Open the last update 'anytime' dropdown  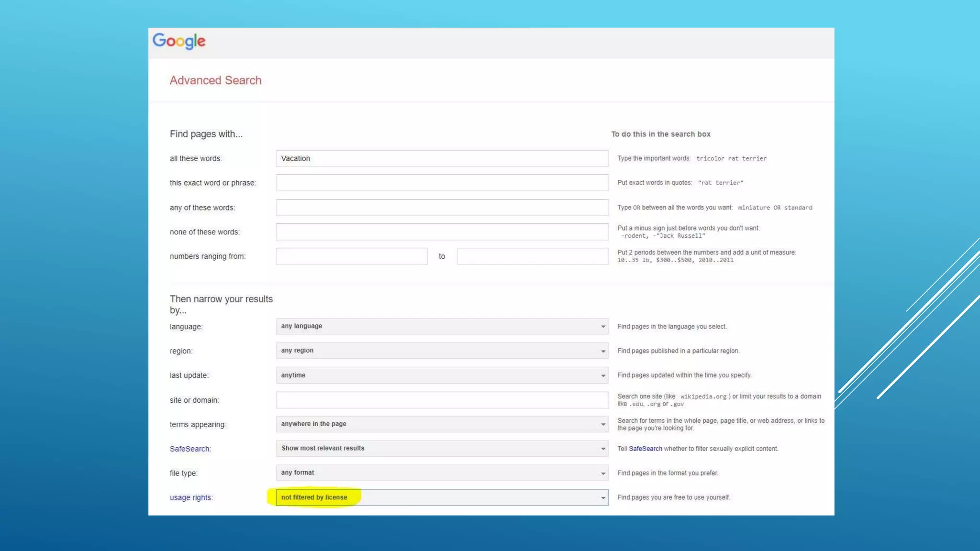(442, 375)
